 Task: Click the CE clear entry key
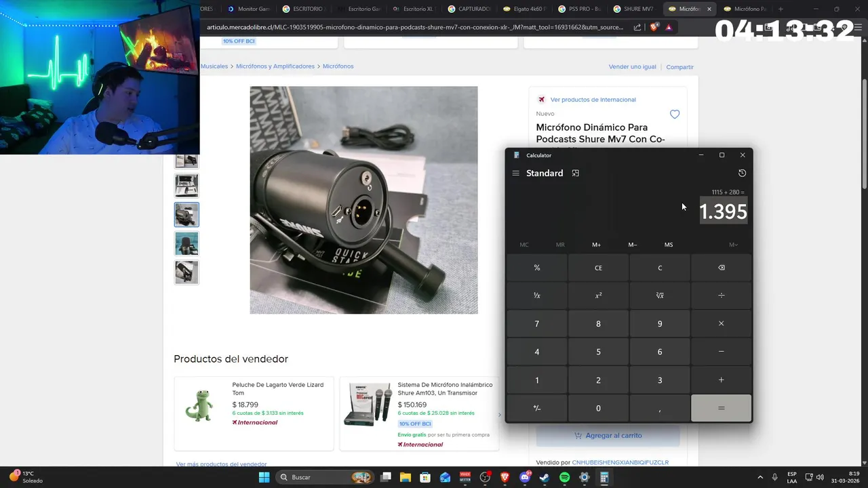(x=598, y=268)
